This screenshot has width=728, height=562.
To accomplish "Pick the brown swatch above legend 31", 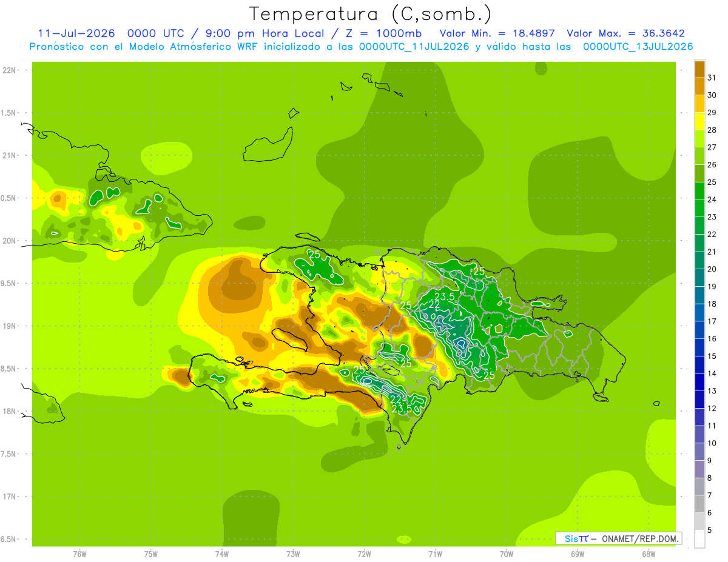I will click(699, 69).
